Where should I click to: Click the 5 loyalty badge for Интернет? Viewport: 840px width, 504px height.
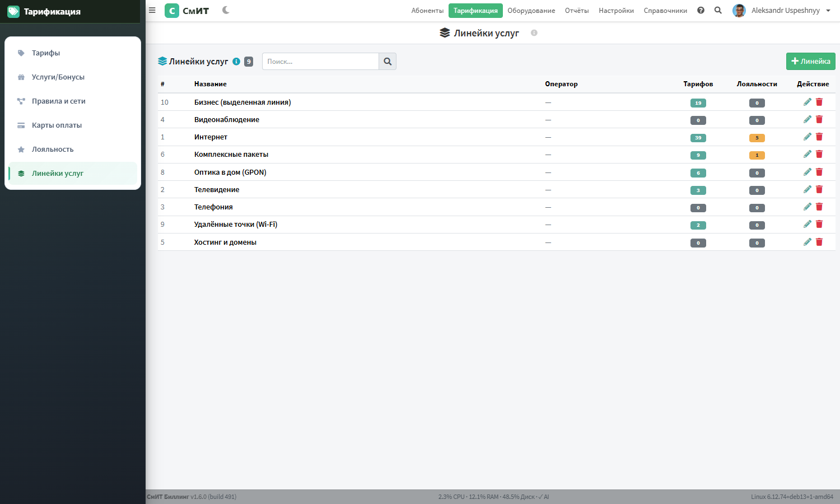(757, 138)
